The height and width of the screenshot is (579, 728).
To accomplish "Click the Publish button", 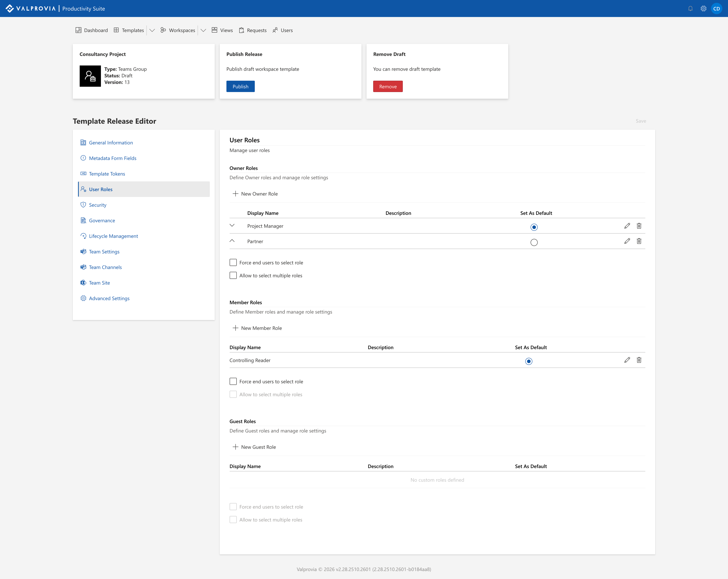I will [240, 86].
